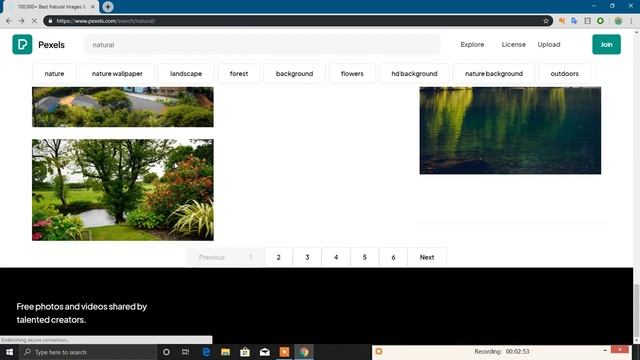Image resolution: width=640 pixels, height=360 pixels.
Task: Click the square extension icon in toolbar
Action: click(x=587, y=21)
